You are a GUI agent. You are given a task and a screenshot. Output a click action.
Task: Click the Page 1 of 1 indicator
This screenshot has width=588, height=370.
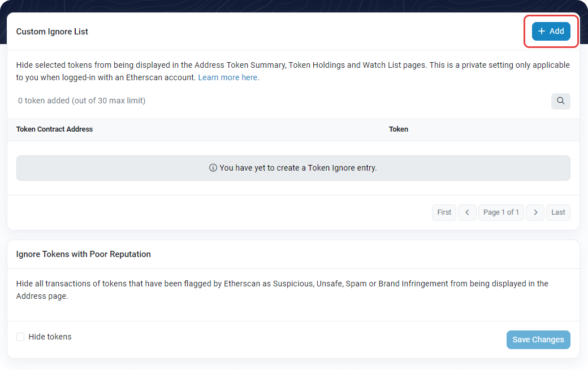point(501,212)
